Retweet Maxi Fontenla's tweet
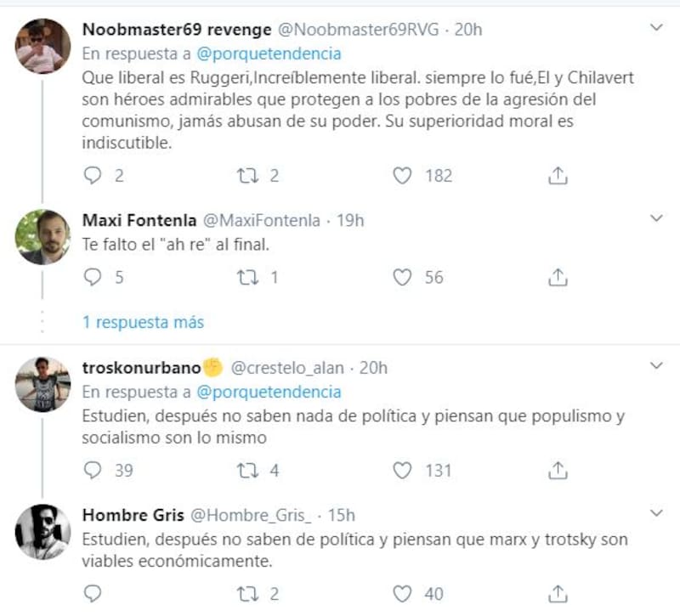The height and width of the screenshot is (616, 680). (x=246, y=277)
